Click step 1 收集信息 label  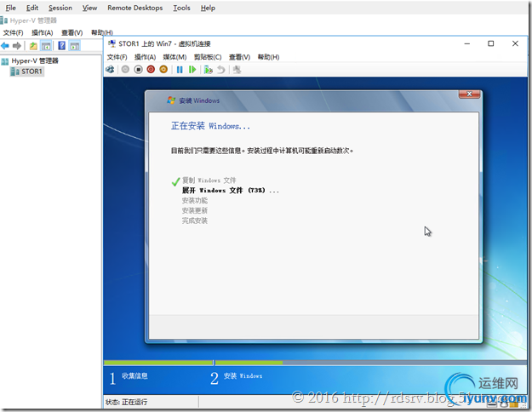134,375
